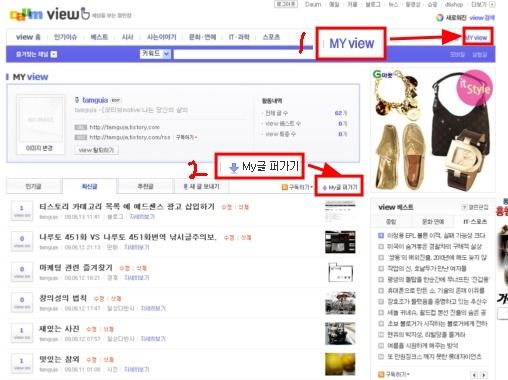Viewport: 508px width, 380px height.
Task: Click the RSS icon at the bottom of view 베스트
Action: coord(381,374)
